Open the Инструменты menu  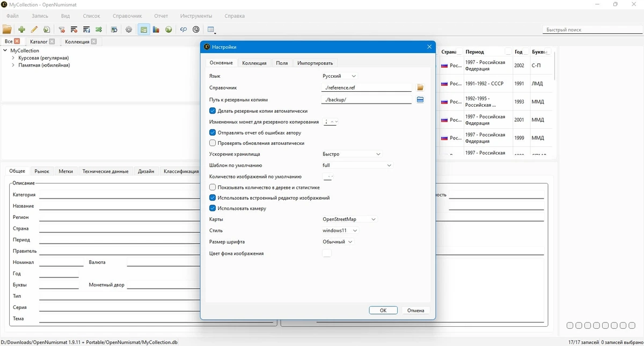point(196,16)
